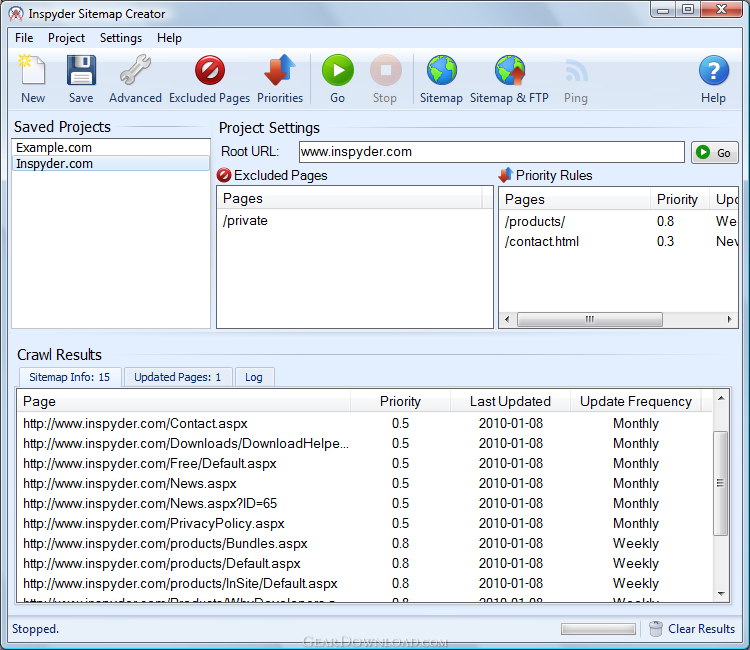
Task: Click Crawl Results vertical scrollbar thumb
Action: pyautogui.click(x=721, y=483)
